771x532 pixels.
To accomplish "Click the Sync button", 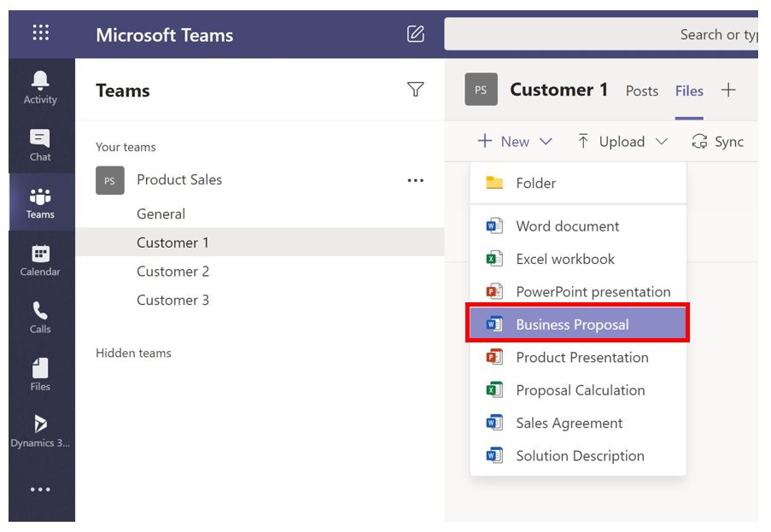I will point(718,142).
